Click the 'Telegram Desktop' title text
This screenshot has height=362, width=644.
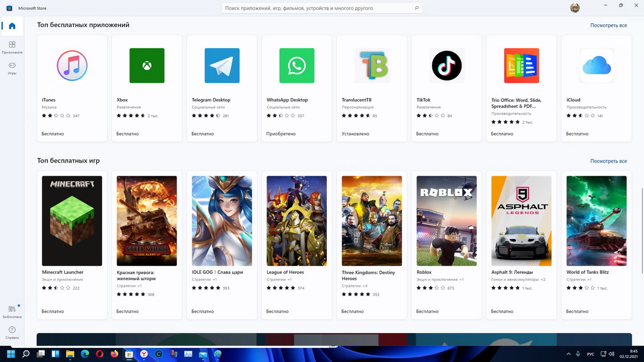pyautogui.click(x=211, y=100)
